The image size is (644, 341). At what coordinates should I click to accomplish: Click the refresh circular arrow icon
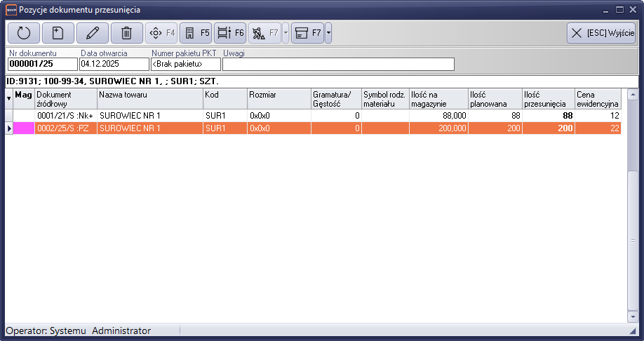(24, 33)
